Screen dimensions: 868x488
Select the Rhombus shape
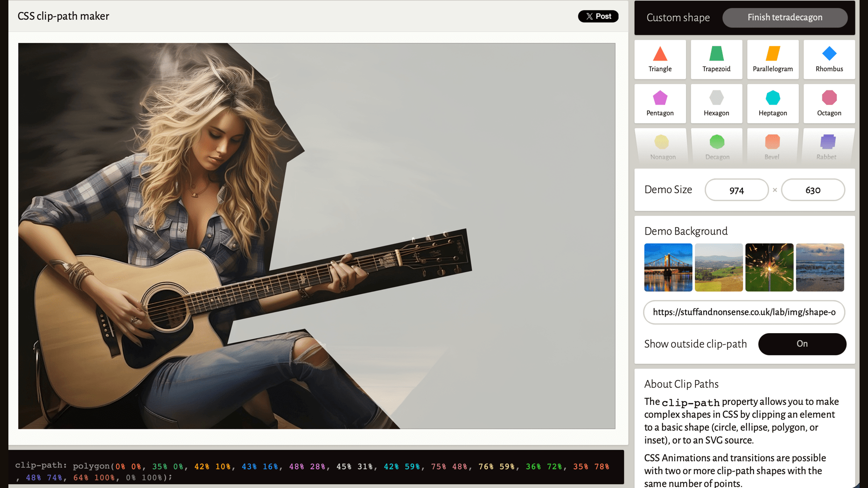coord(829,59)
